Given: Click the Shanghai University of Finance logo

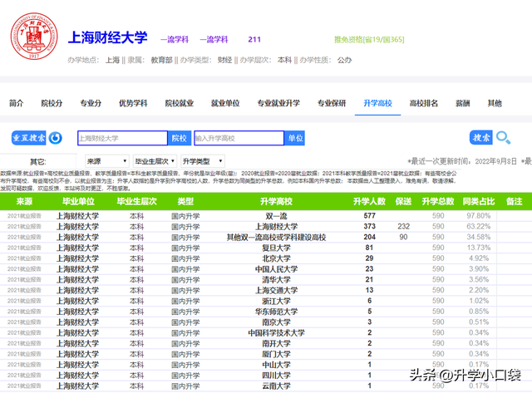Looking at the screenshot, I should 34,37.
